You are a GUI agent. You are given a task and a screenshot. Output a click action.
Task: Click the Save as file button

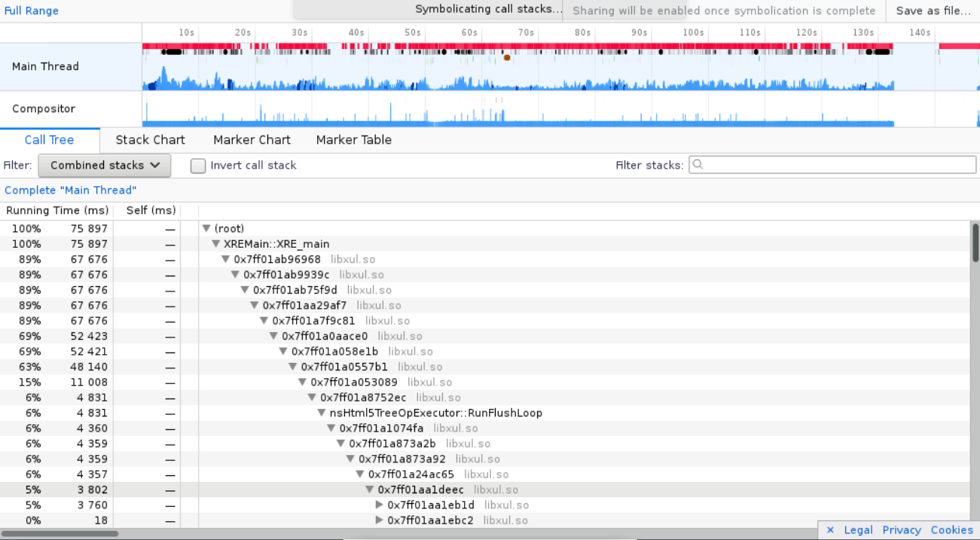click(x=933, y=11)
